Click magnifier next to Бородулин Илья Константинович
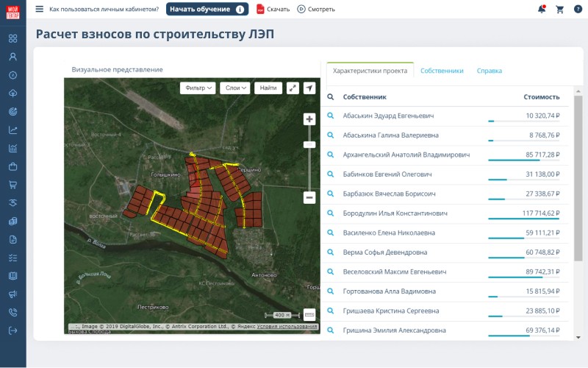Screen dimensions: 588x368 tap(331, 213)
